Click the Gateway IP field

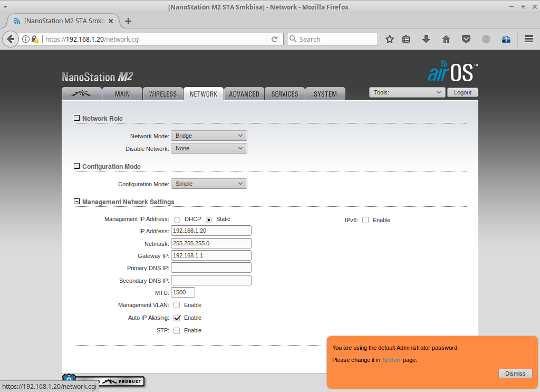click(211, 255)
